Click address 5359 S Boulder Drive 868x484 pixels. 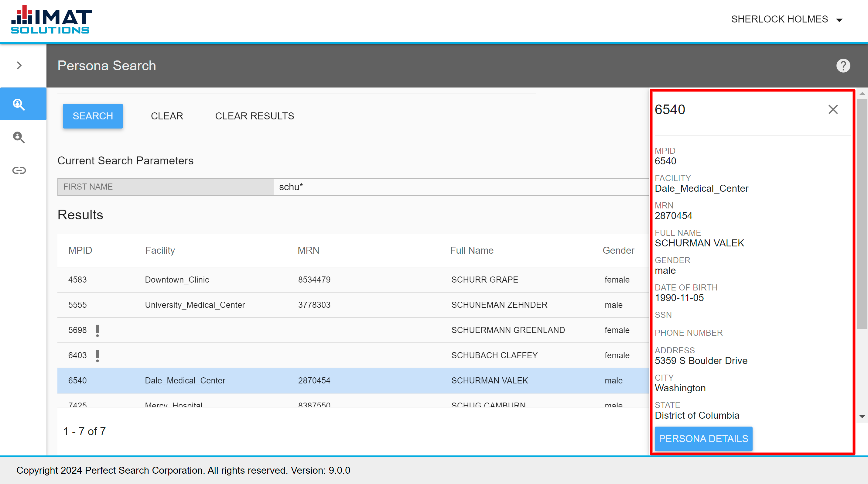point(701,361)
